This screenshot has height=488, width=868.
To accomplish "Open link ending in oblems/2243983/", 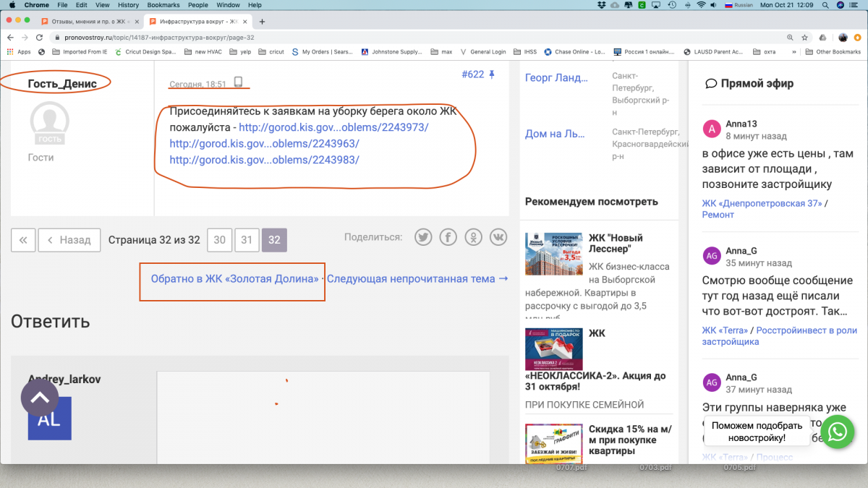I will tap(264, 159).
